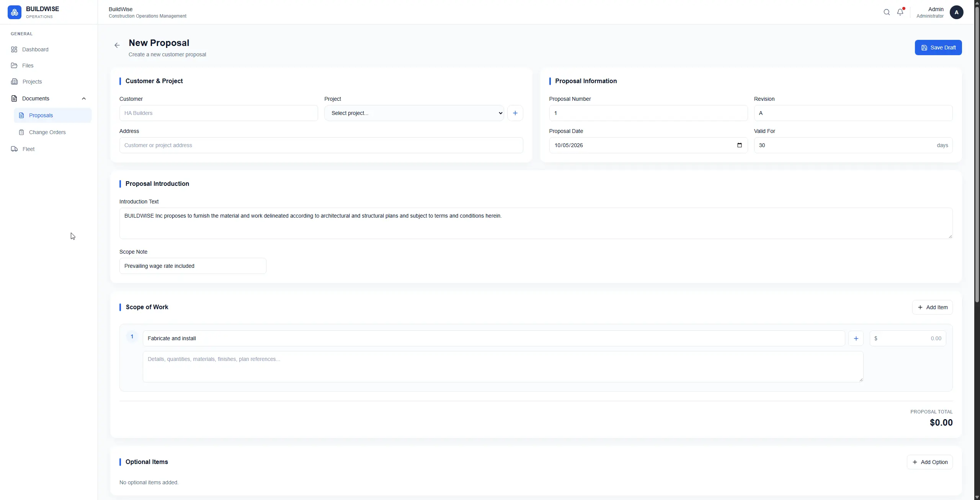Click the Proposal Number field
The height and width of the screenshot is (500, 980).
(x=648, y=113)
